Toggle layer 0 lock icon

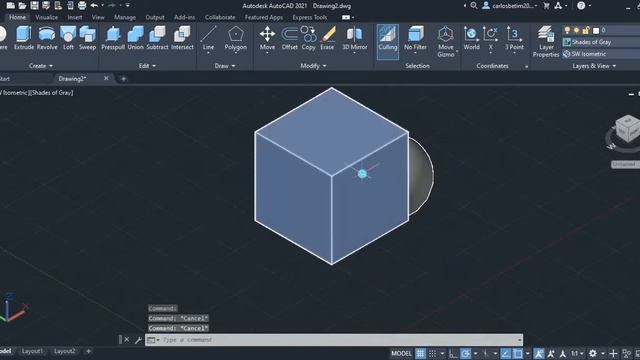pyautogui.click(x=586, y=30)
